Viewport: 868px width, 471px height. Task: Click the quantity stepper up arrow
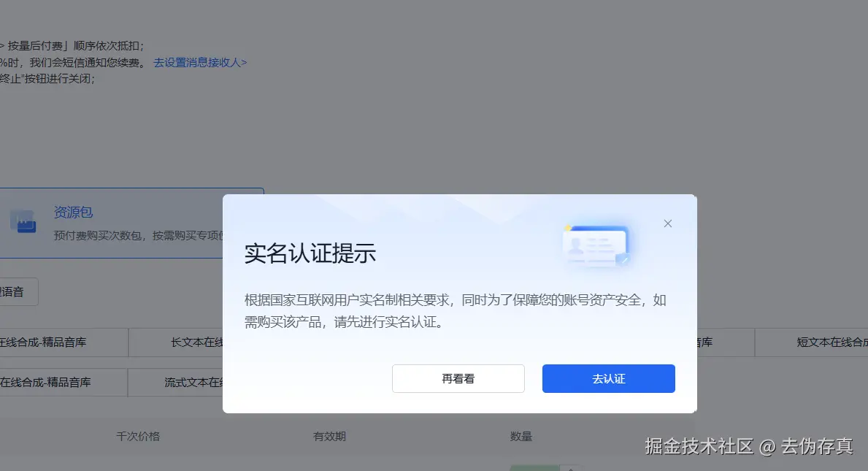tap(571, 468)
